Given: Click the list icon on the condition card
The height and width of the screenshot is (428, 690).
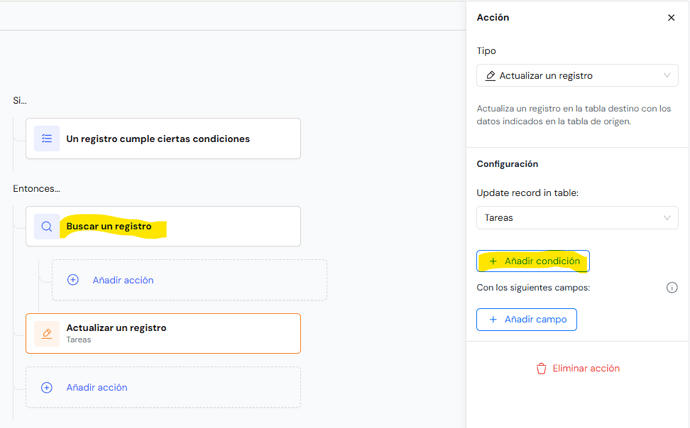Looking at the screenshot, I should (47, 139).
